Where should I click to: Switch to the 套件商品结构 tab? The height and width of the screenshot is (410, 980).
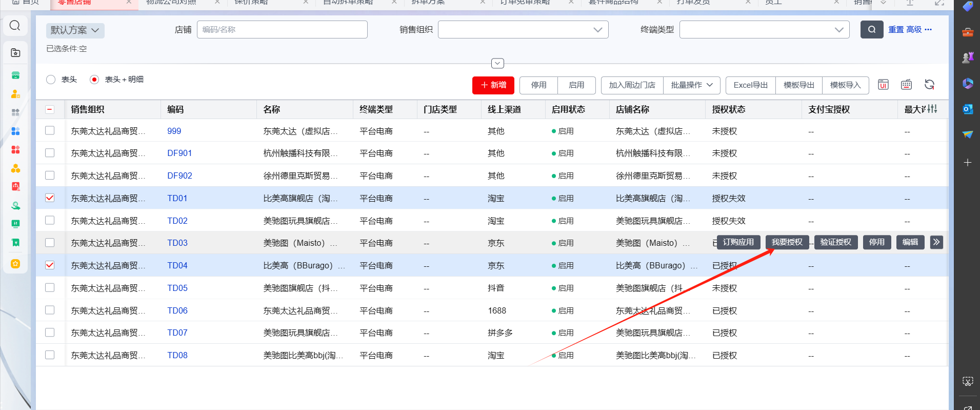coord(613,3)
